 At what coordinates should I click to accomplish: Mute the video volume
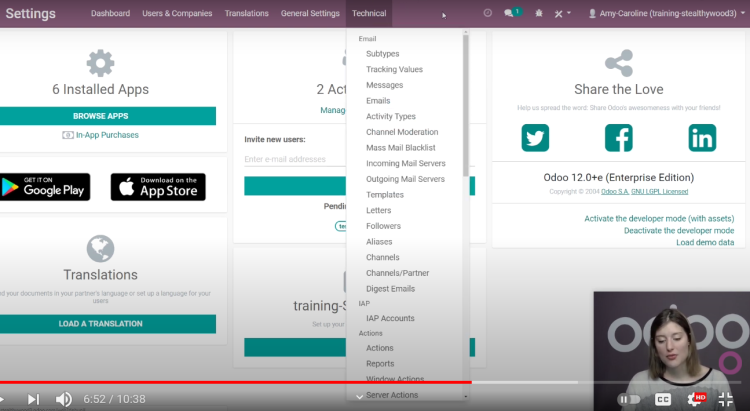click(x=63, y=399)
